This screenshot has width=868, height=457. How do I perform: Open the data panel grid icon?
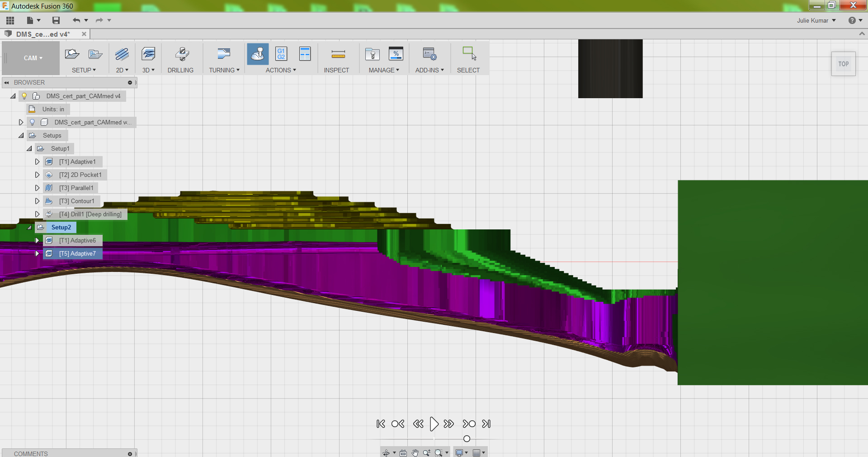pos(10,20)
